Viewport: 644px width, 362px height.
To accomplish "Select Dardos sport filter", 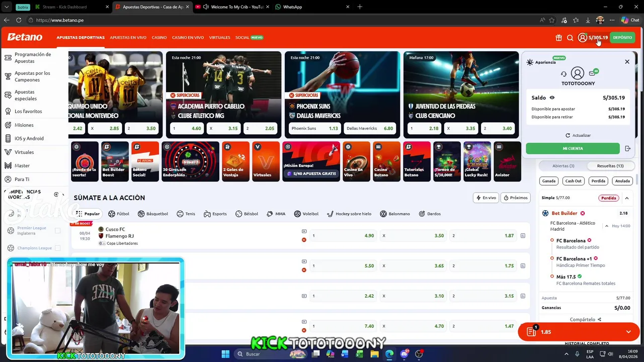I will pos(430,214).
